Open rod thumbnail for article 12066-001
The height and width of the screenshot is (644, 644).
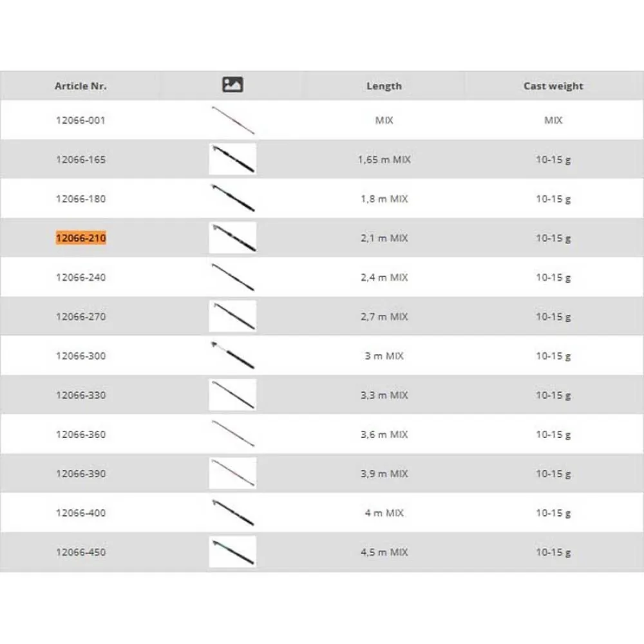(x=232, y=120)
